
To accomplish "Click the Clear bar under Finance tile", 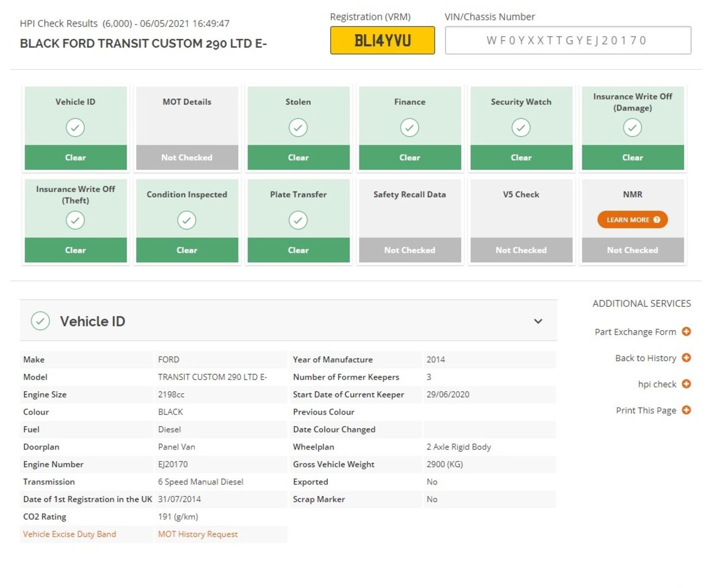I will [410, 157].
